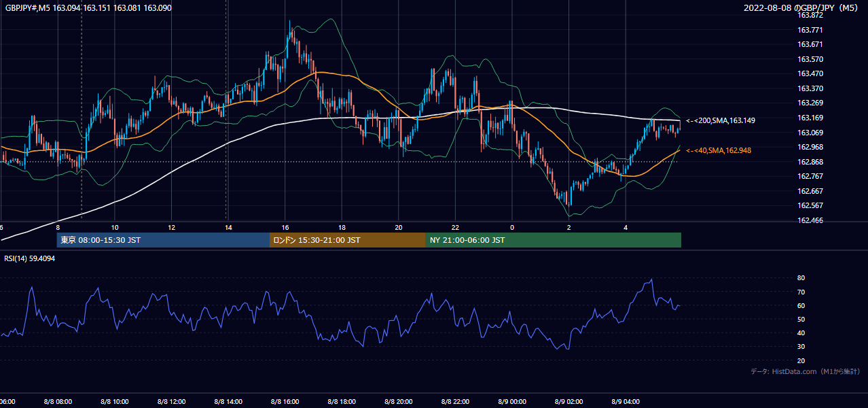The width and height of the screenshot is (868, 408).
Task: Click the bottom time label 8/8 14:00
Action: click(228, 402)
